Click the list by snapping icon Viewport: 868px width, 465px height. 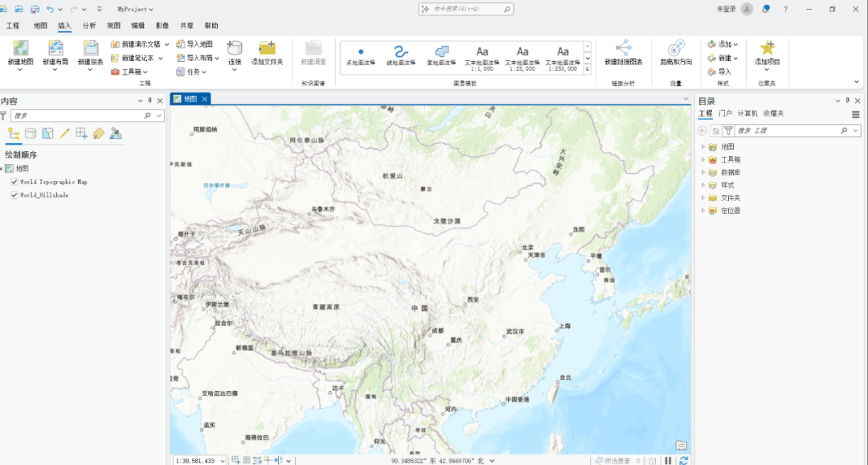[81, 134]
